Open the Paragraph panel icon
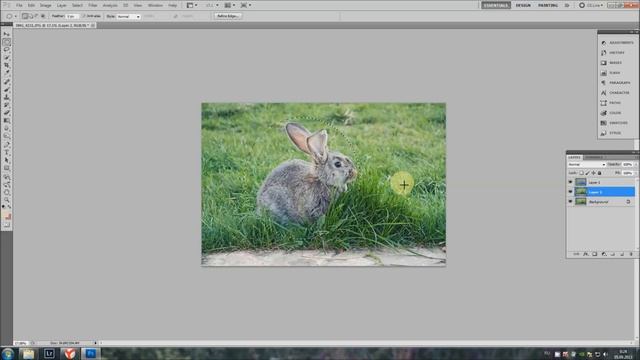Screen dimensions: 640x360 pos(604,83)
